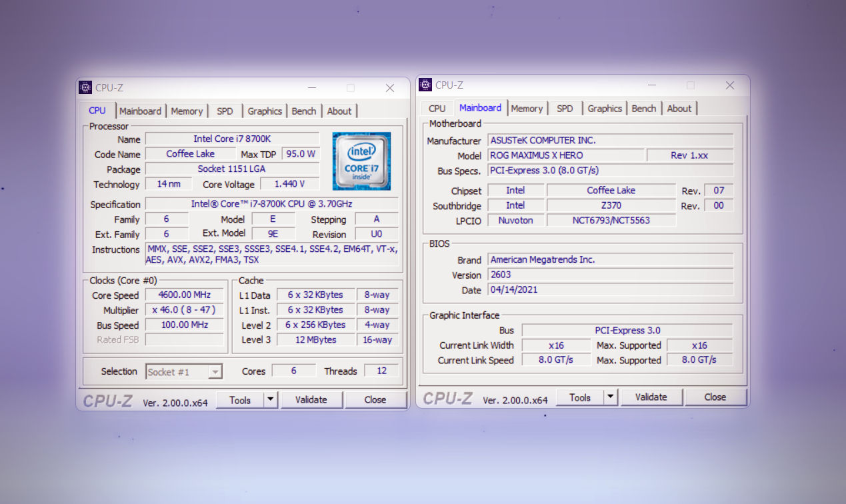Click the CPU-Z icon in the left window's title bar
Viewport: 846px width, 504px height.
pos(85,87)
